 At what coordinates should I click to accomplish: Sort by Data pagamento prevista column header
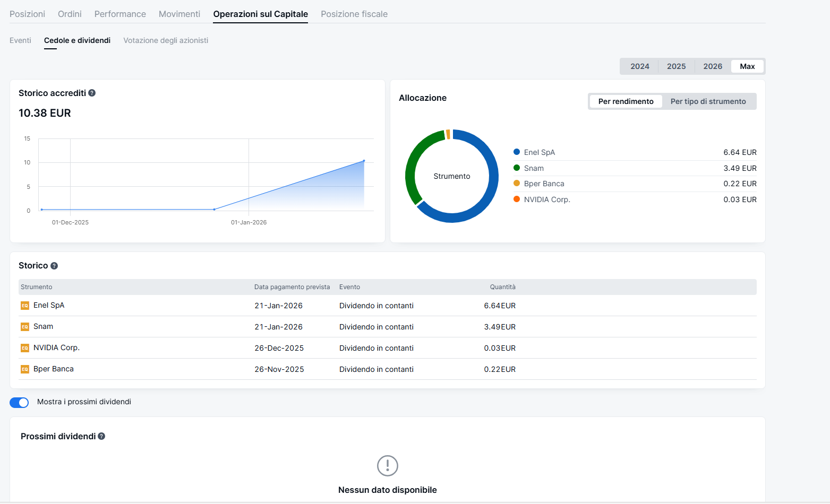point(292,287)
